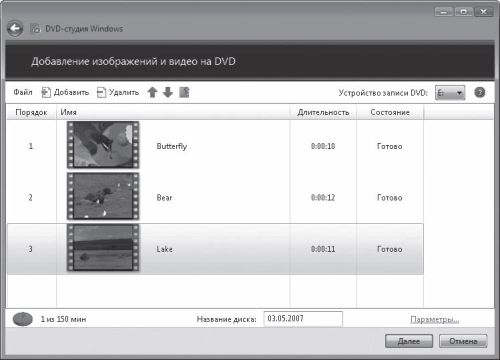Move selected item up with the arrow icon
The image size is (500, 360).
(x=152, y=92)
